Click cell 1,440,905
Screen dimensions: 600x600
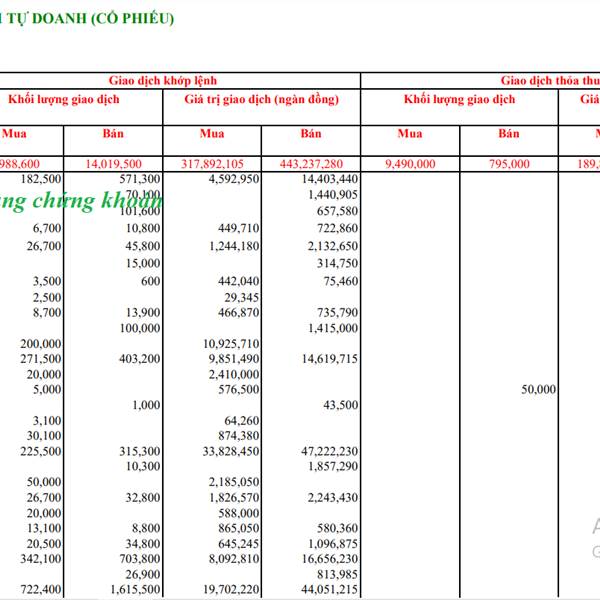pos(333,195)
